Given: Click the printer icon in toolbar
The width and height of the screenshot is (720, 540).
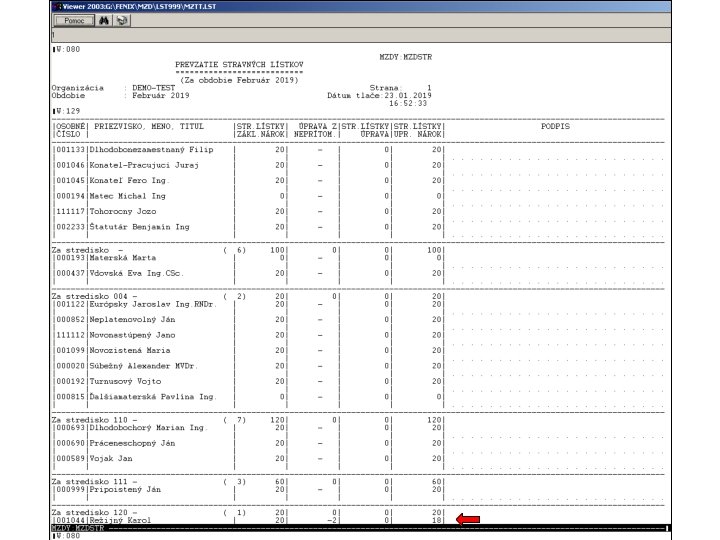Looking at the screenshot, I should [x=122, y=21].
